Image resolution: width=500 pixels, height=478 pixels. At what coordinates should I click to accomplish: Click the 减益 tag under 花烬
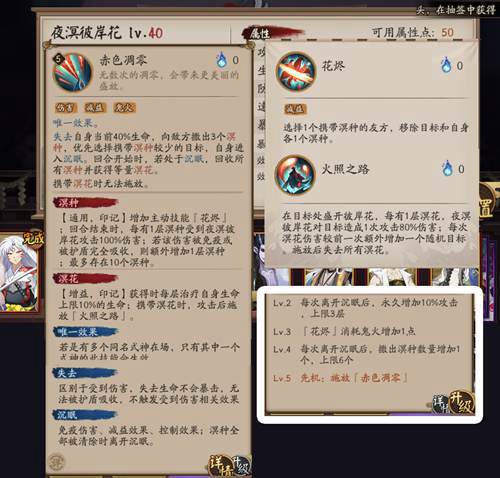[295, 109]
